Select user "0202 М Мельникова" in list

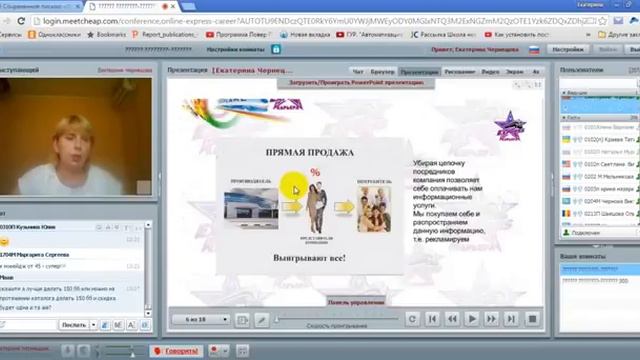tap(600, 176)
